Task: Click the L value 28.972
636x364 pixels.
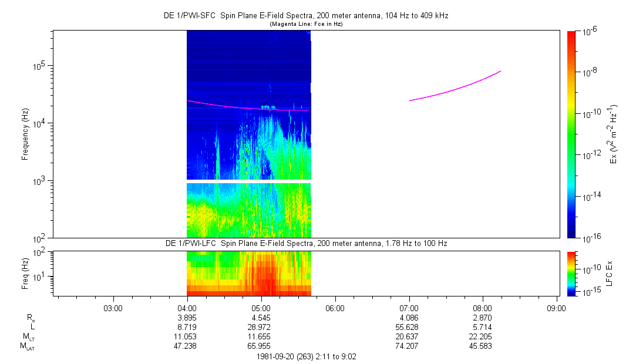Action: (x=261, y=327)
